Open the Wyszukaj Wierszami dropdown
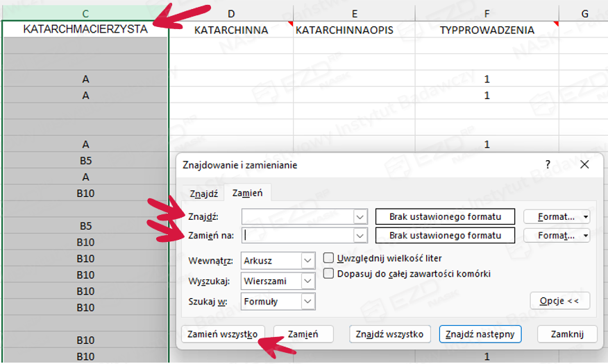This screenshot has height=364, width=608. 308,281
